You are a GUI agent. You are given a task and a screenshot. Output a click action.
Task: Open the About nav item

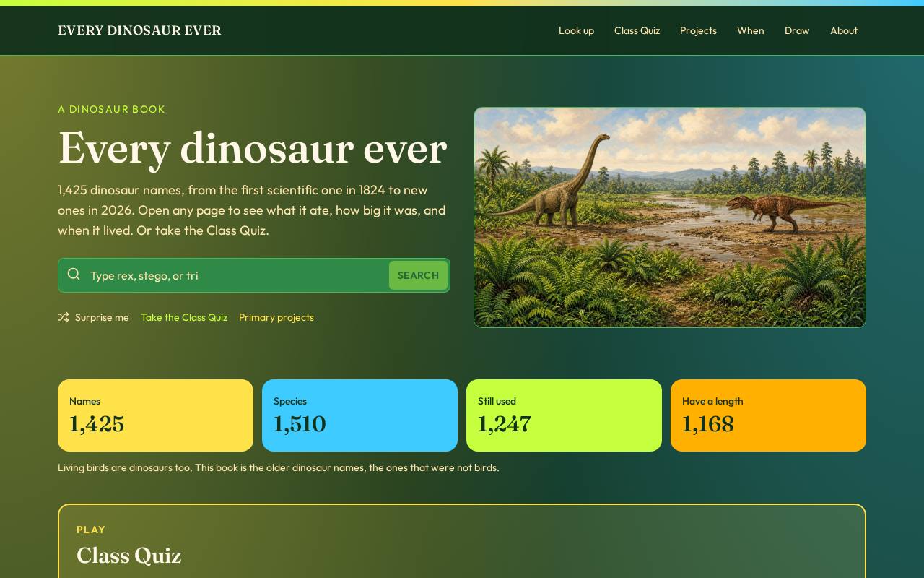pos(844,30)
